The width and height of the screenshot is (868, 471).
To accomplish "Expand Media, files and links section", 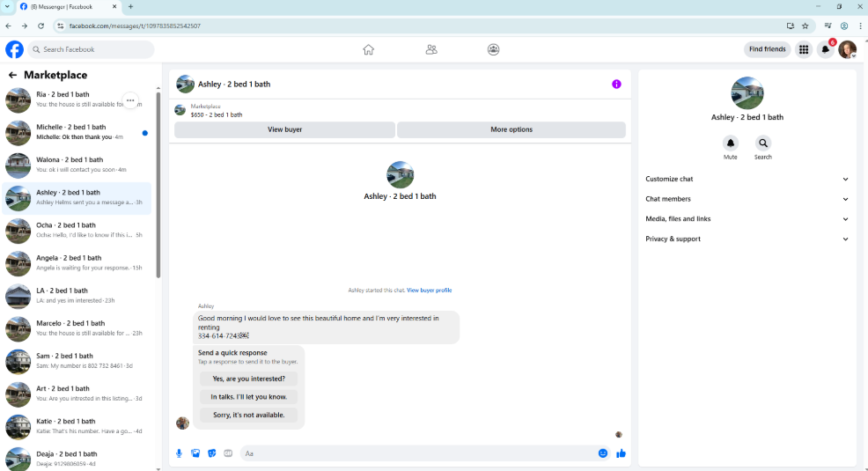I will pos(747,218).
